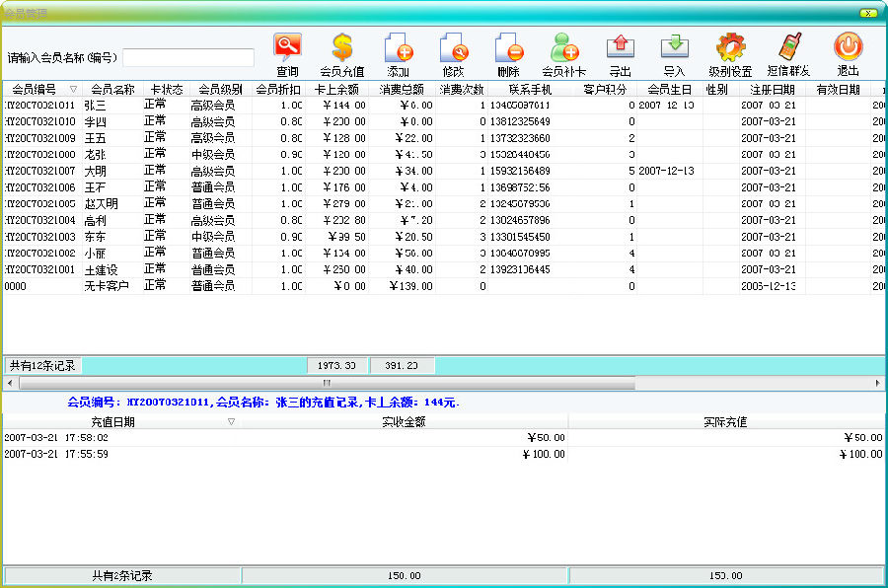Click the horizontal scrollbar left arrow
888x588 pixels.
point(10,383)
